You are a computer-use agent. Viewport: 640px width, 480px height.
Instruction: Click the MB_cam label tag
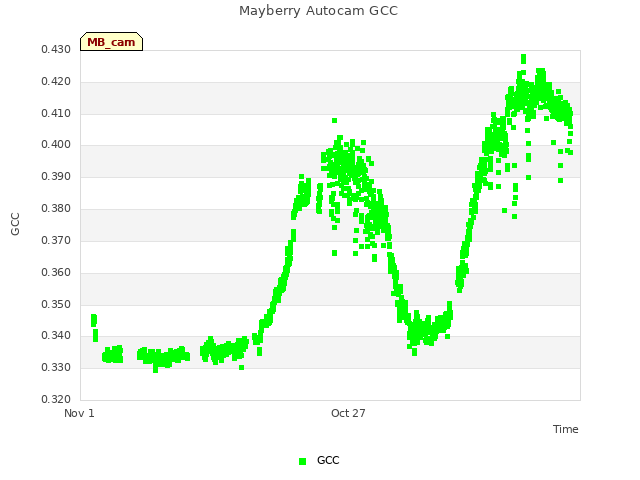(111, 42)
